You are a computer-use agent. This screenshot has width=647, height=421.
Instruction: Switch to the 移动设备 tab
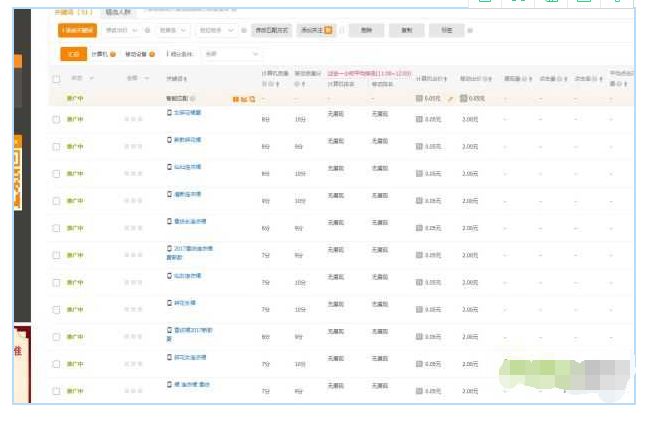click(139, 53)
